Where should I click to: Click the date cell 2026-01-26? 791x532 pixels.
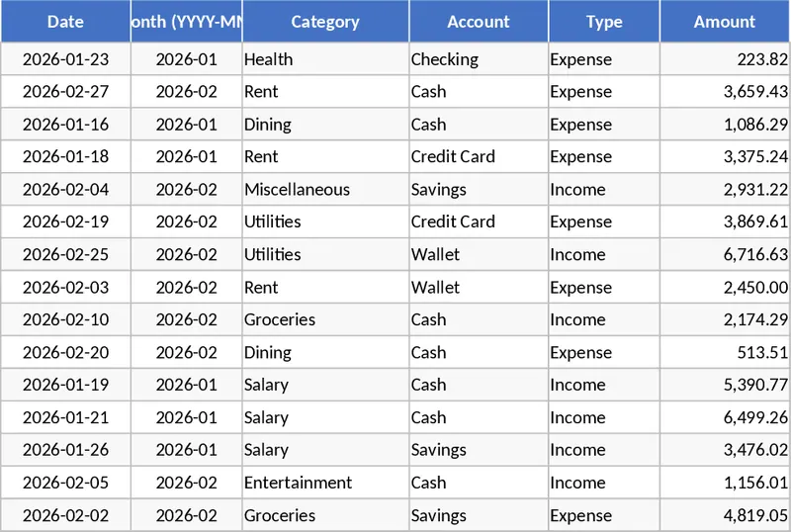[65, 450]
